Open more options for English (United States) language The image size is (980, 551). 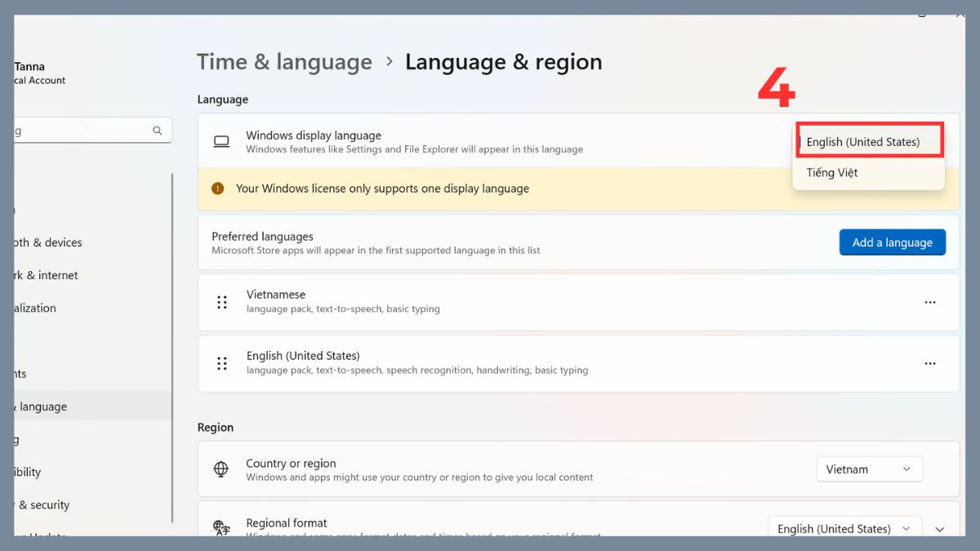click(x=929, y=363)
